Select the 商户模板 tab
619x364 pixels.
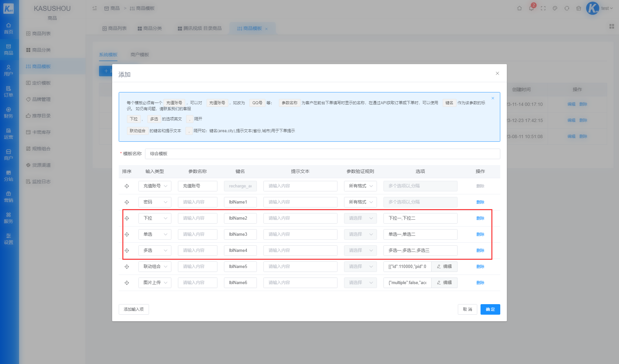tap(140, 55)
